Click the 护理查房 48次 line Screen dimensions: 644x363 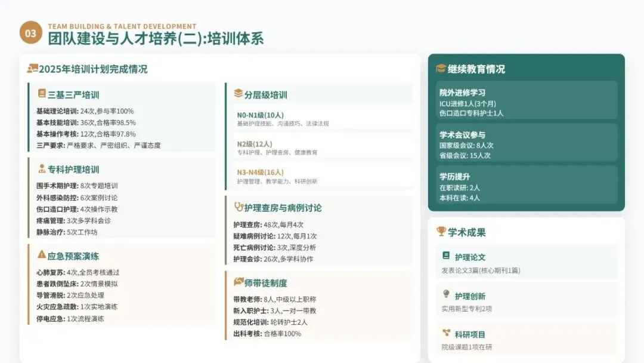268,225
